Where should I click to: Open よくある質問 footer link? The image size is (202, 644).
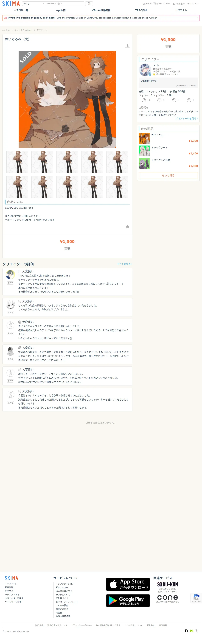[x=62, y=606]
